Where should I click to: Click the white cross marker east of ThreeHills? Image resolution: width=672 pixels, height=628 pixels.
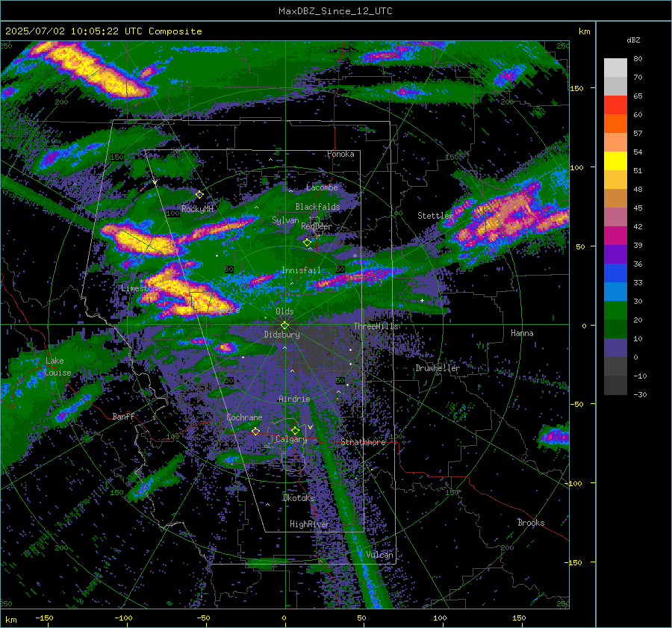click(422, 300)
